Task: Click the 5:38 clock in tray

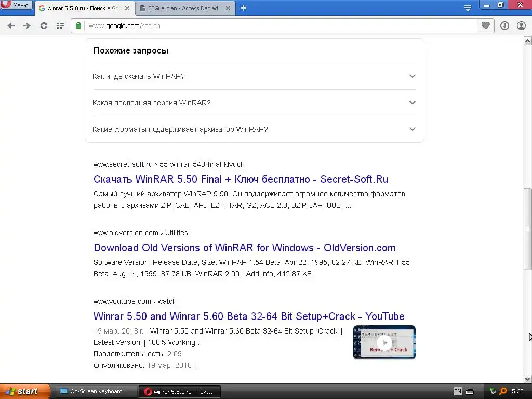Action: [x=517, y=391]
